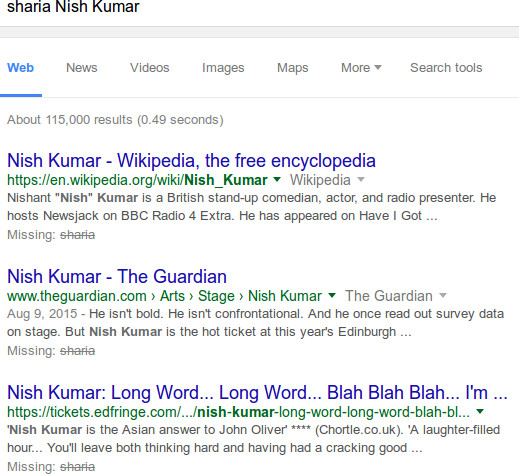Screen dimensions: 519x474
Task: Expand the More dropdown menu
Action: tap(361, 68)
